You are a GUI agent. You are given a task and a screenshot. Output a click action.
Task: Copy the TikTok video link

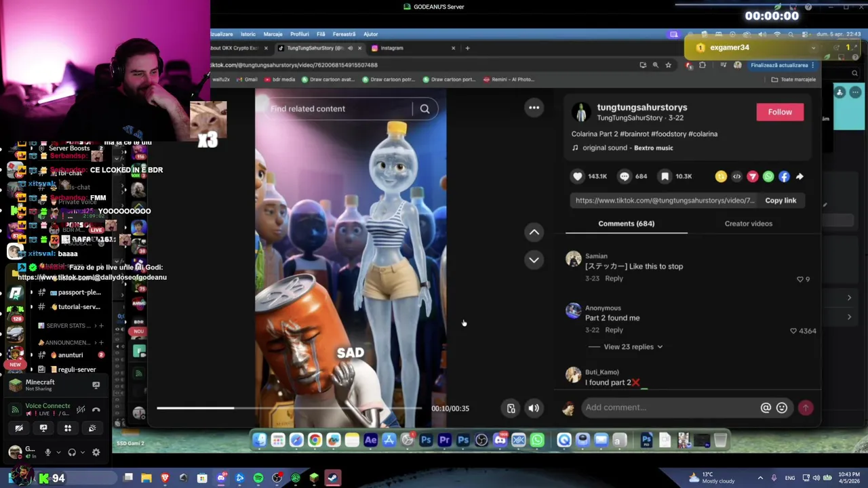781,201
